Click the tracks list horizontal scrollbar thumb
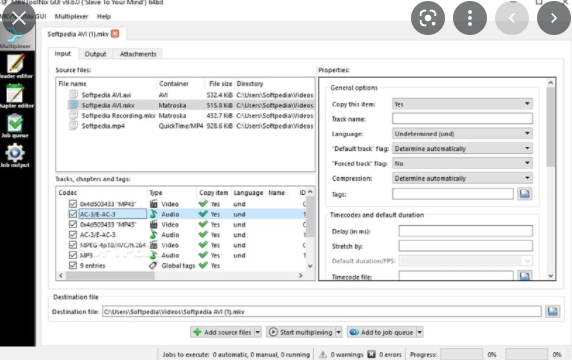The height and width of the screenshot is (360, 572). pos(110,275)
